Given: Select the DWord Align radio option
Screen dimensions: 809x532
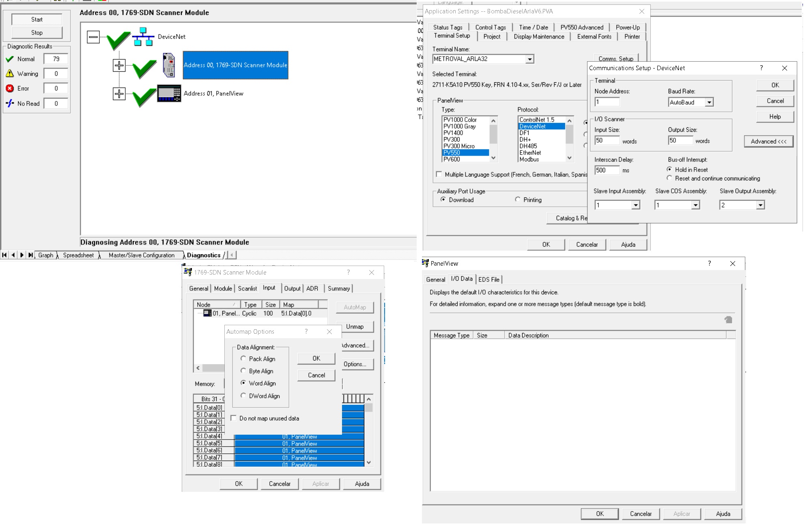Looking at the screenshot, I should 243,396.
